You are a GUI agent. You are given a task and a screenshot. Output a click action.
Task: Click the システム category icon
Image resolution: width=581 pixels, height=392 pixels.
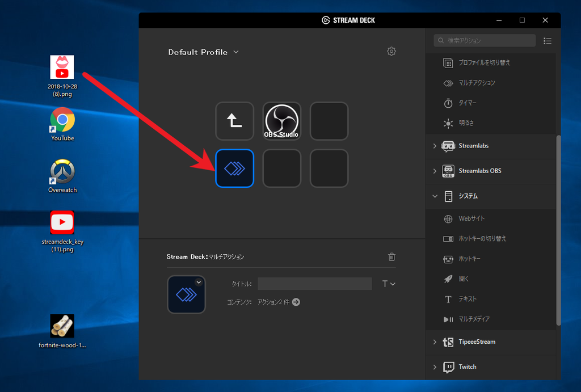pos(448,196)
